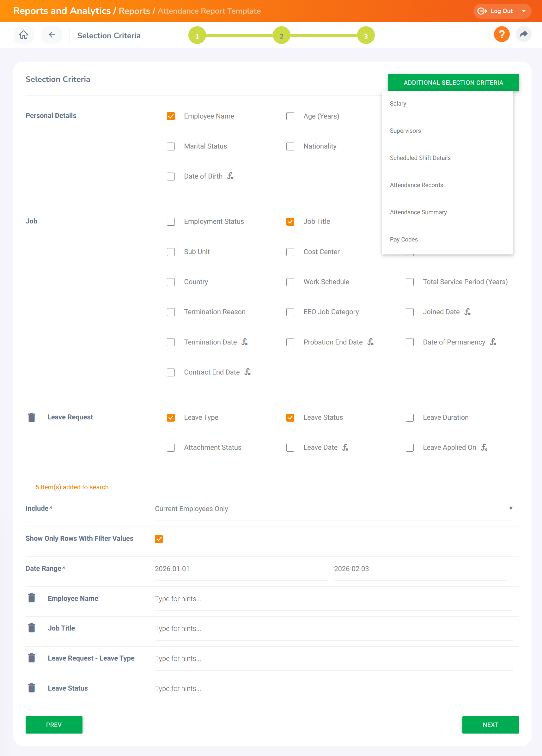The width and height of the screenshot is (542, 756).
Task: Collapse the Additional Selection Criteria menu
Action: tap(453, 83)
